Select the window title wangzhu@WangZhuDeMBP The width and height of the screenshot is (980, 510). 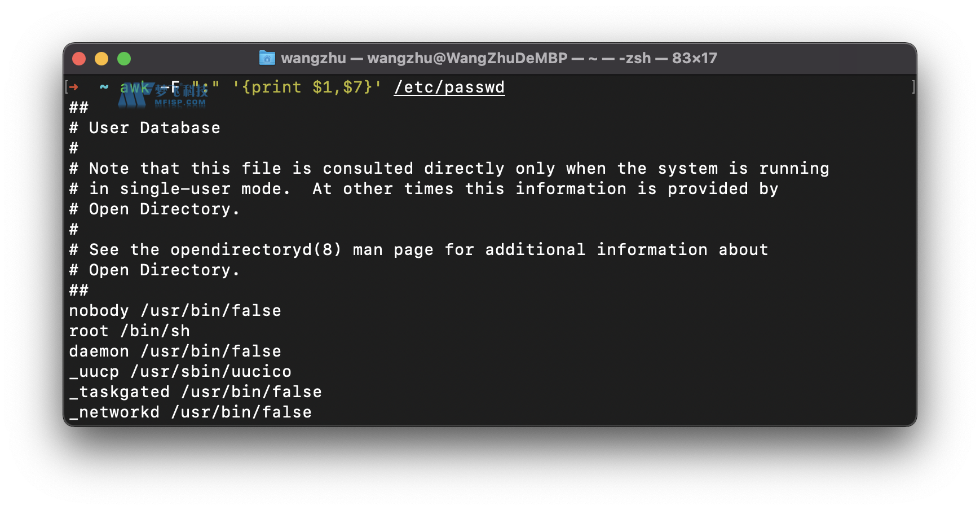pos(468,58)
